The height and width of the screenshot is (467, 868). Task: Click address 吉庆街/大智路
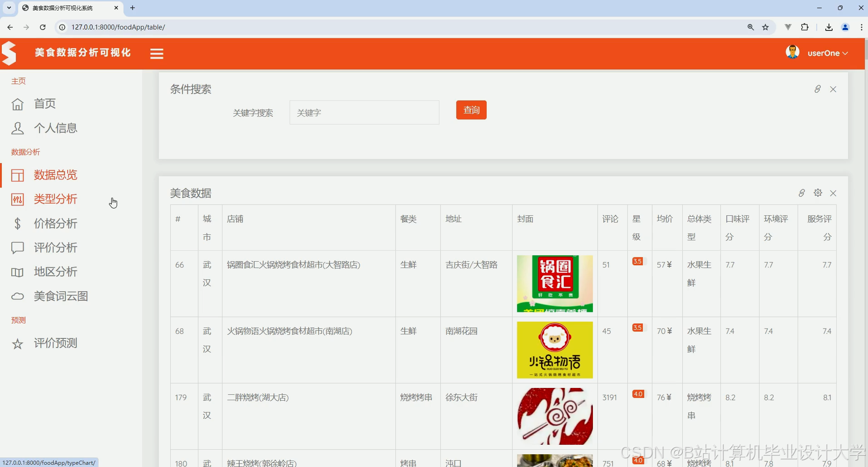tap(471, 265)
